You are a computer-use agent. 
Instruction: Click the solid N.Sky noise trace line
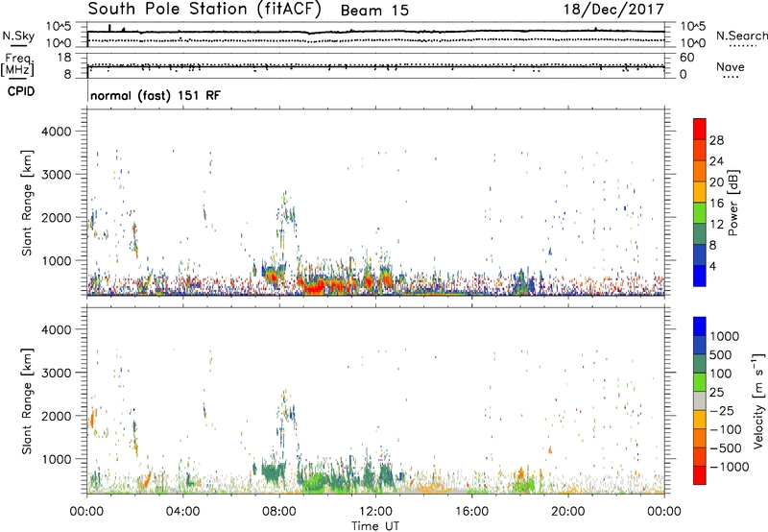pos(375,32)
